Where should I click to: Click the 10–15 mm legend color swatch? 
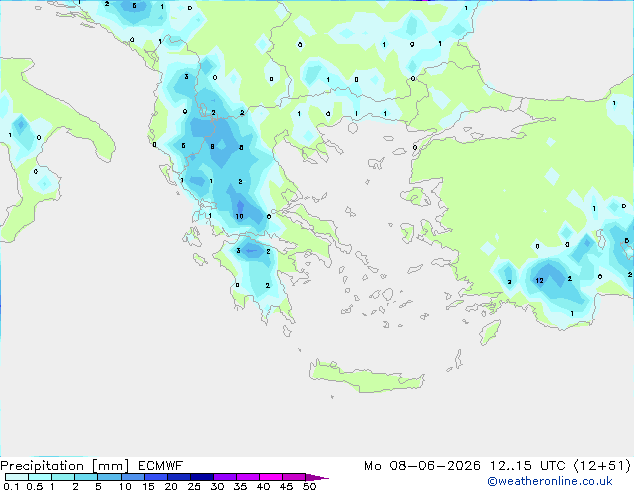[x=133, y=477]
